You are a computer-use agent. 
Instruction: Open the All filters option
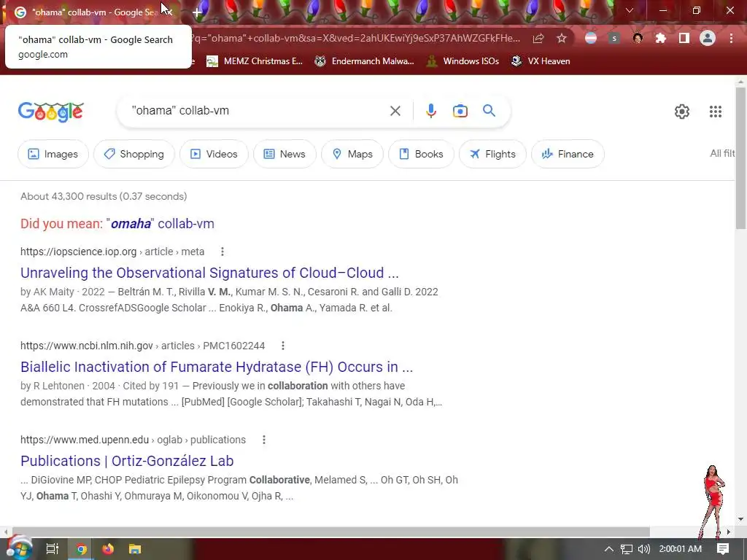(722, 153)
